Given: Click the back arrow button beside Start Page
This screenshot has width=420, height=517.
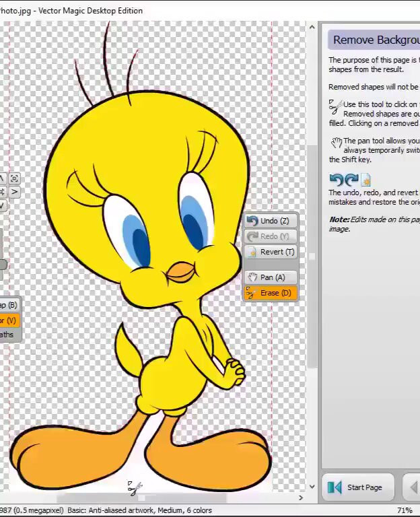Looking at the screenshot, I should pyautogui.click(x=412, y=487).
